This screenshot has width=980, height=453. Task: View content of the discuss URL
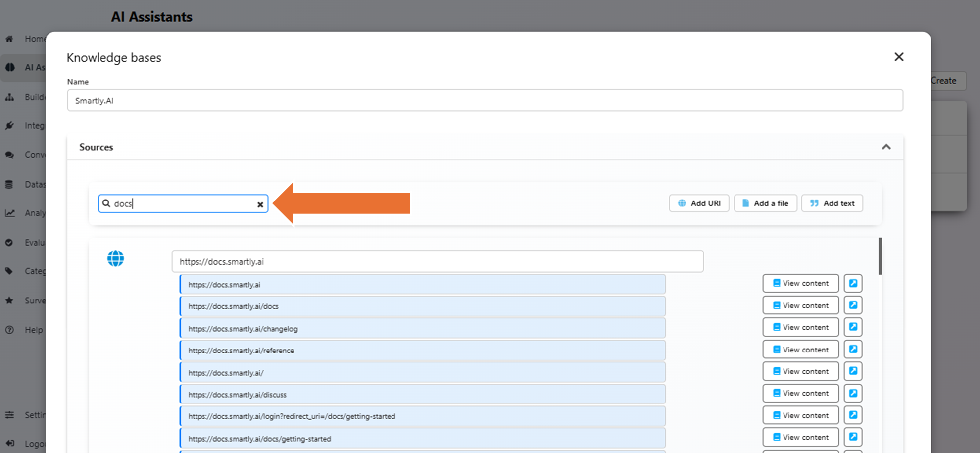click(x=800, y=393)
